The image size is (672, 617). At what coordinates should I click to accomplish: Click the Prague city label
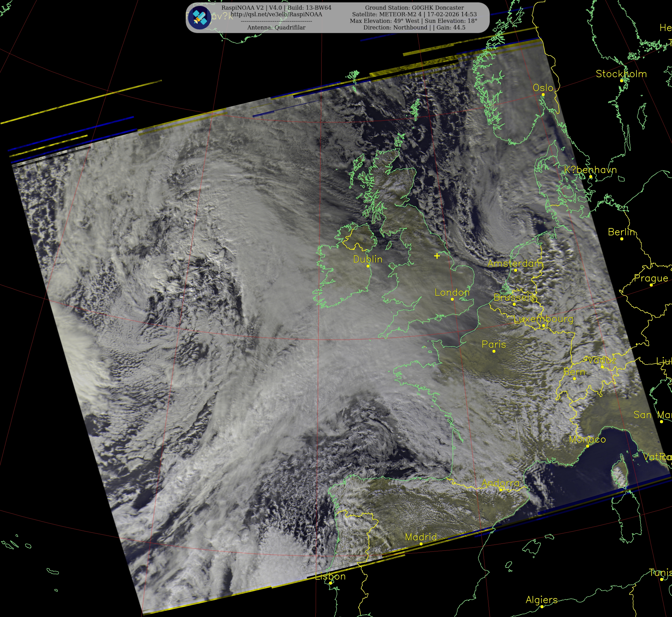pyautogui.click(x=651, y=278)
